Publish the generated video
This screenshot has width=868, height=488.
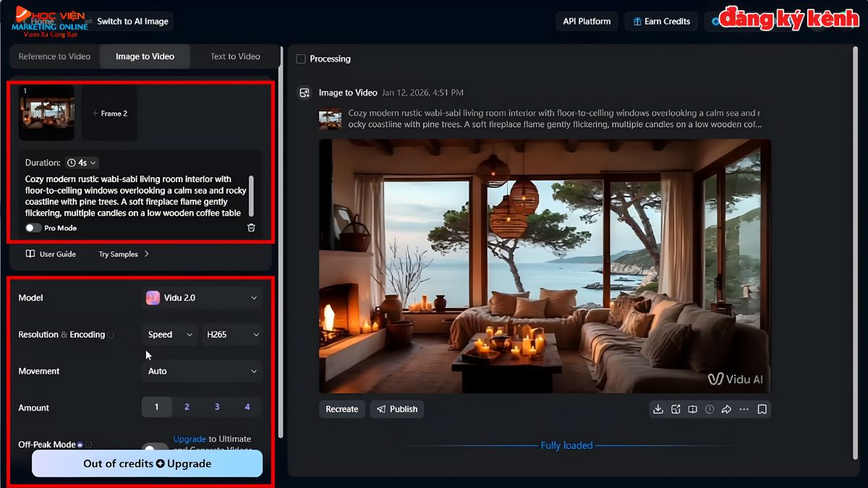pyautogui.click(x=396, y=408)
